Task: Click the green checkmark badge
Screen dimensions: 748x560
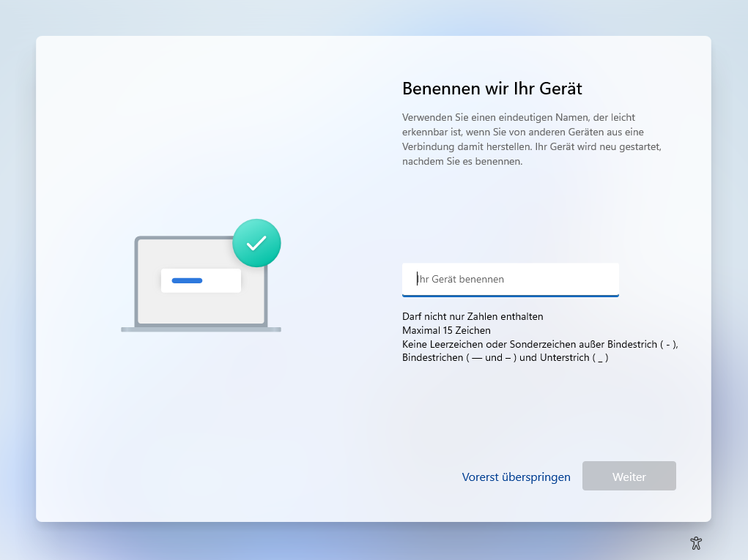Action: [x=256, y=243]
